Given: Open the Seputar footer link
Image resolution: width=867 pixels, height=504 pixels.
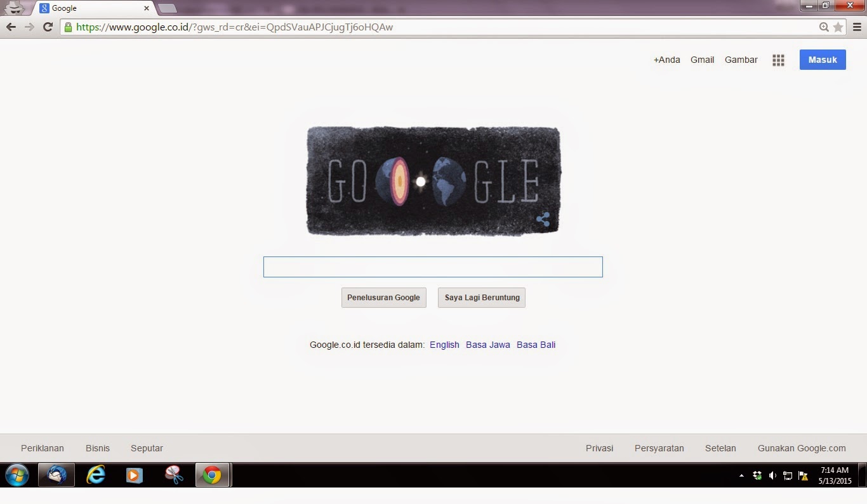Looking at the screenshot, I should [x=147, y=448].
